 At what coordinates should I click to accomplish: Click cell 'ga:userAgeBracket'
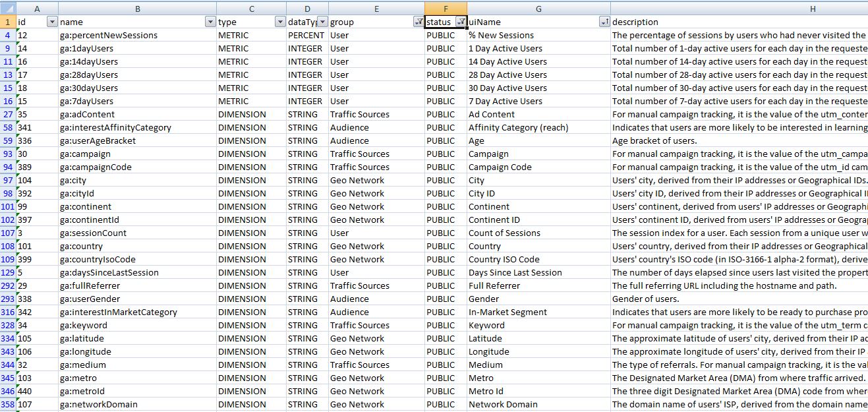point(137,140)
